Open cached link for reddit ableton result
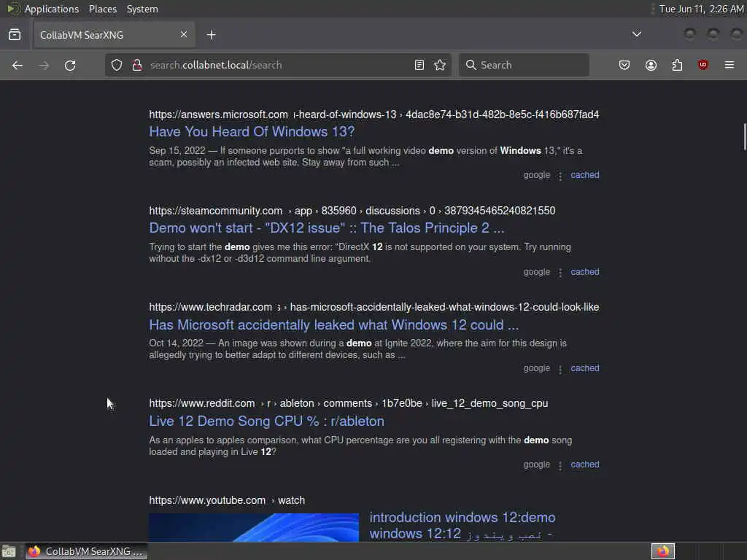 [x=584, y=464]
